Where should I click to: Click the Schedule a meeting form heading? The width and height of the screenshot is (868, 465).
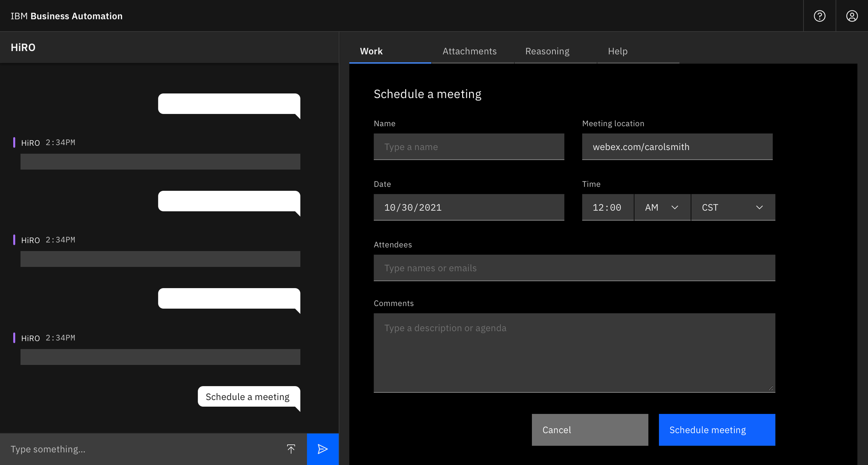click(x=427, y=94)
